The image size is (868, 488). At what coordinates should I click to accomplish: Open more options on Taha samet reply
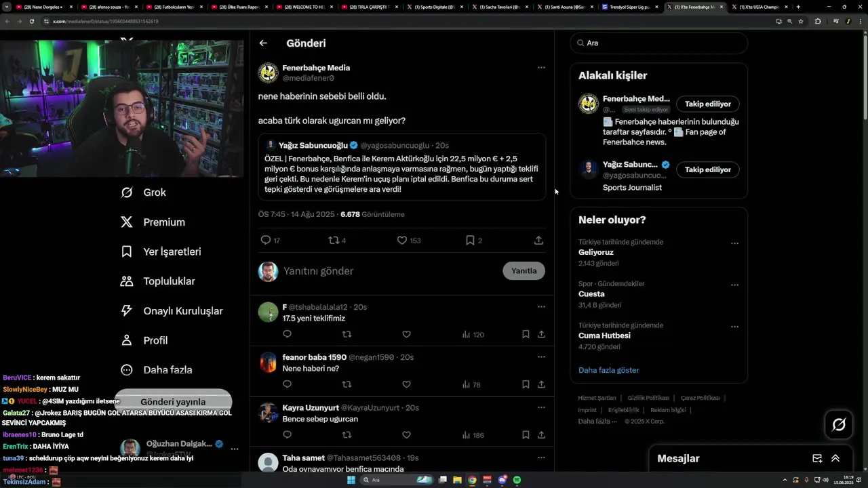[541, 457]
